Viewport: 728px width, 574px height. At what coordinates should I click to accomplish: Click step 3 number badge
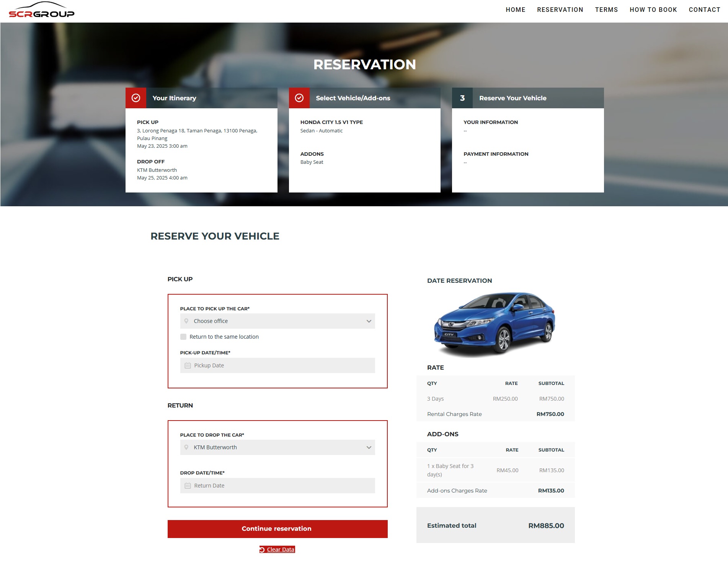[x=462, y=98]
